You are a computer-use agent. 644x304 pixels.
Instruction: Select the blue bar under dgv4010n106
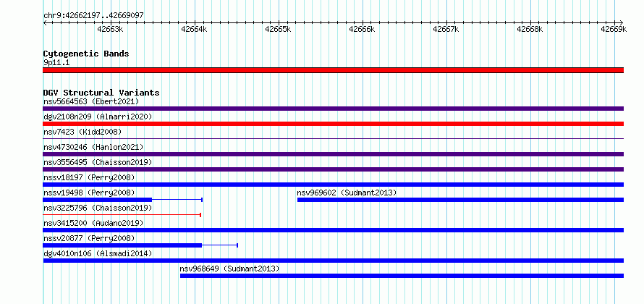333,261
